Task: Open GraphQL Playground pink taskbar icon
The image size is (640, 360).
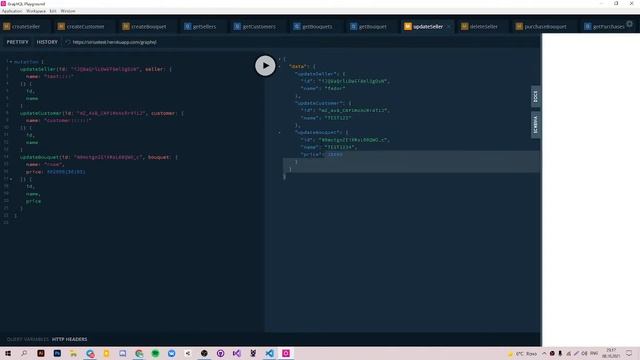Action: 286,353
